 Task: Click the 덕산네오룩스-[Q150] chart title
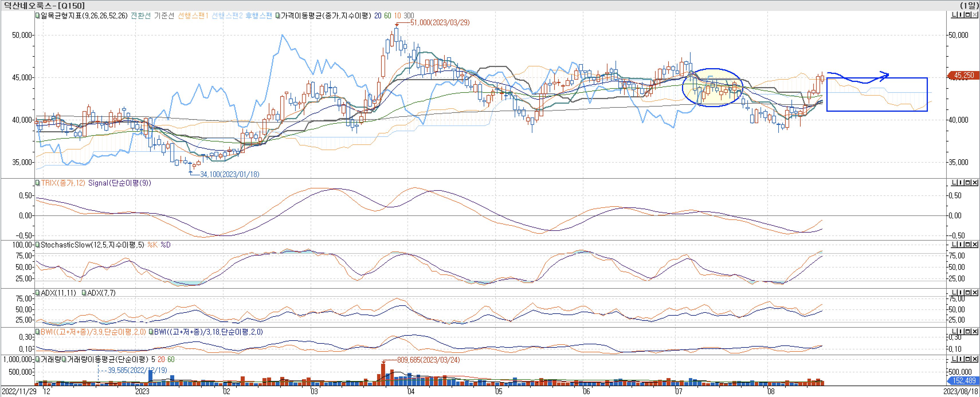[44, 5]
